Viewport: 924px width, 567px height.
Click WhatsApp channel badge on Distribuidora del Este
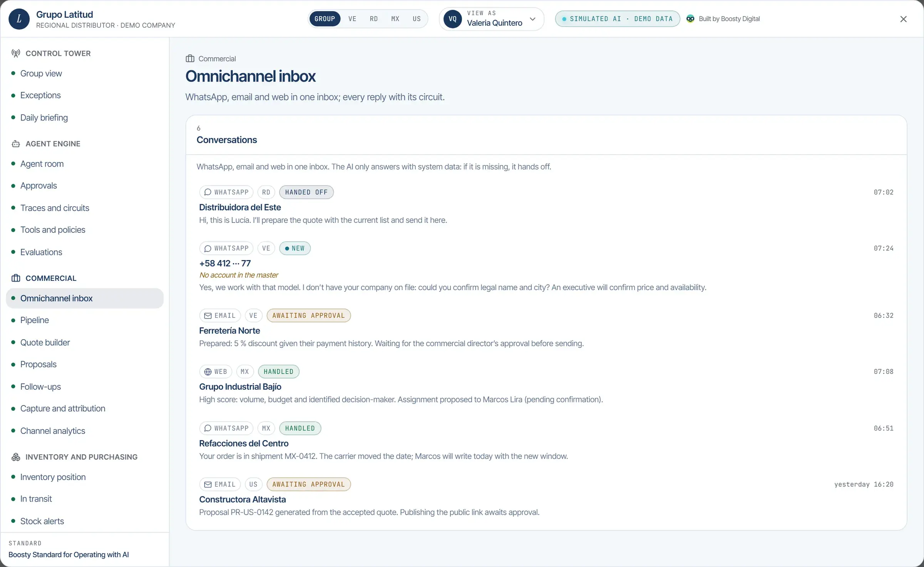click(x=226, y=192)
